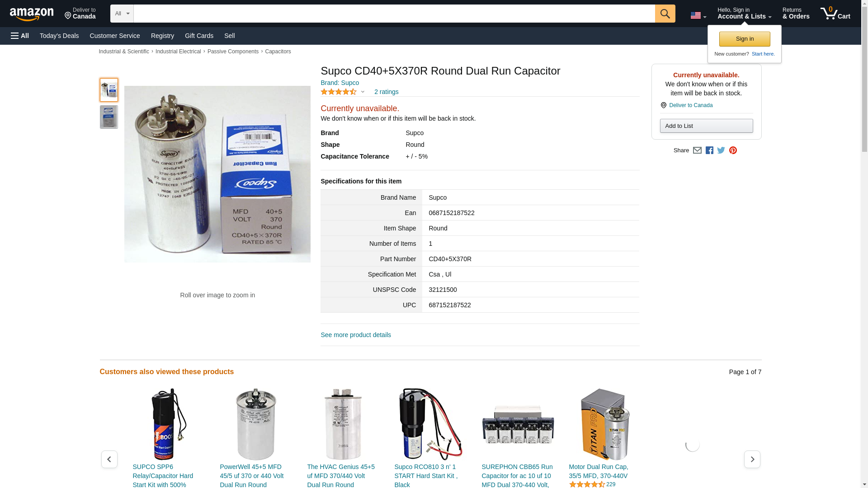Click the yellow Sign in button
The width and height of the screenshot is (868, 488).
click(745, 39)
